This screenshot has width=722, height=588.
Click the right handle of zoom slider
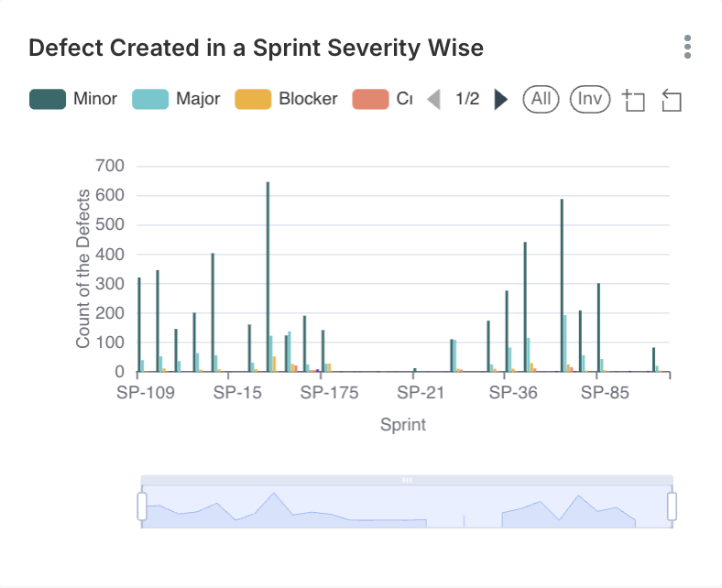point(672,506)
